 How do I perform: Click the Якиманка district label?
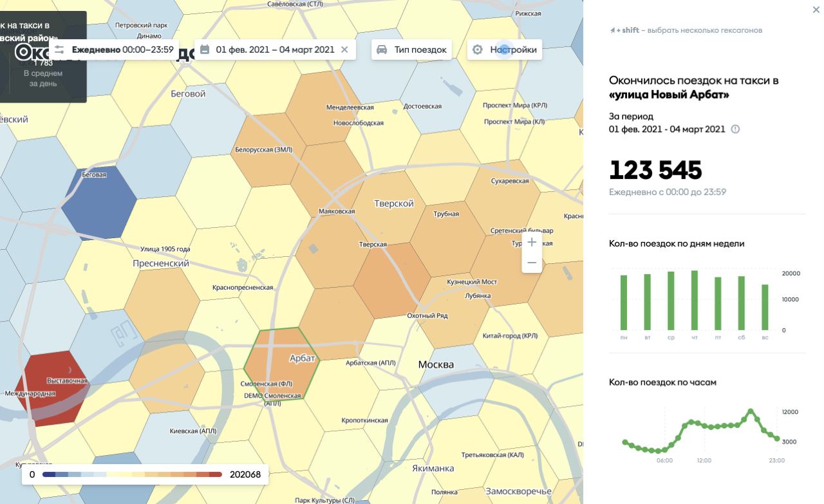coord(433,469)
